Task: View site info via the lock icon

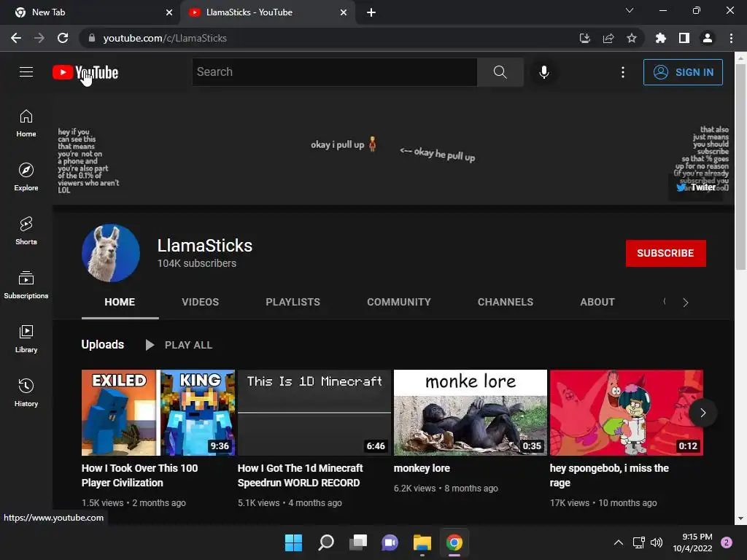Action: coord(92,38)
